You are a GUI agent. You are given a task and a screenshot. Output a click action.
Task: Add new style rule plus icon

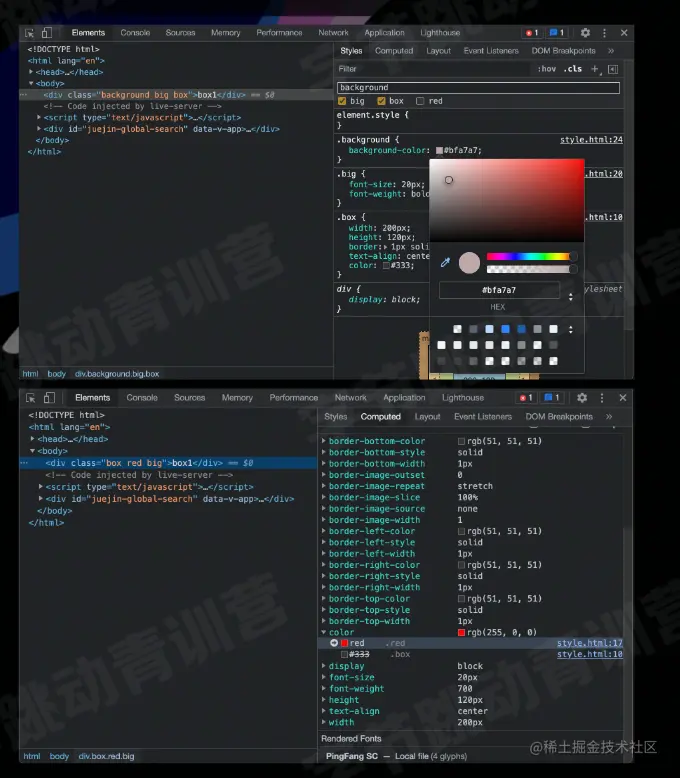[595, 69]
